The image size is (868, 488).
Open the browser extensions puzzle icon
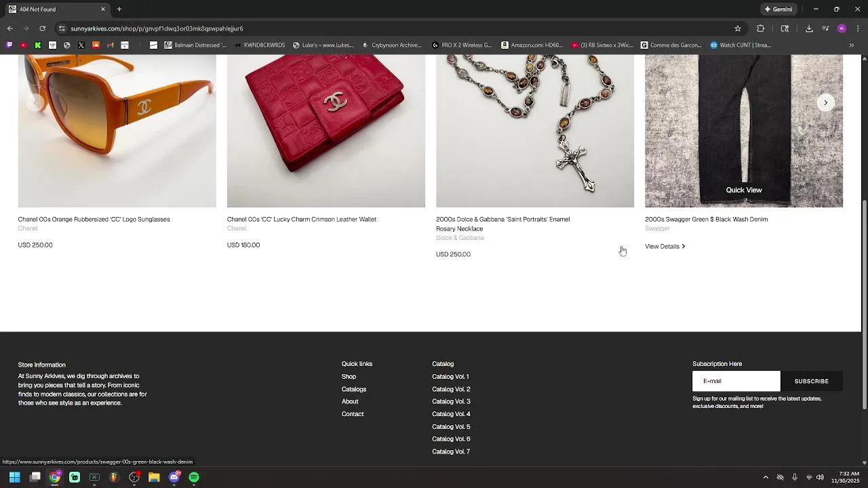coord(760,28)
